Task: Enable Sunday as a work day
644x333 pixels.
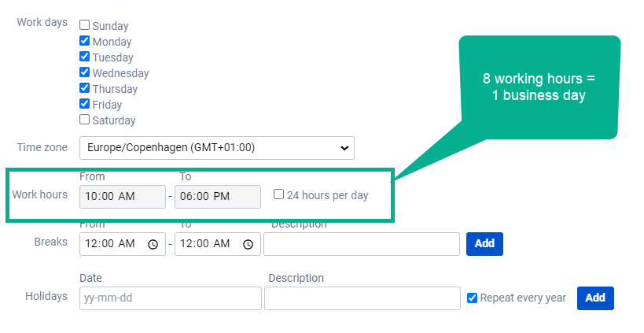Action: [85, 25]
